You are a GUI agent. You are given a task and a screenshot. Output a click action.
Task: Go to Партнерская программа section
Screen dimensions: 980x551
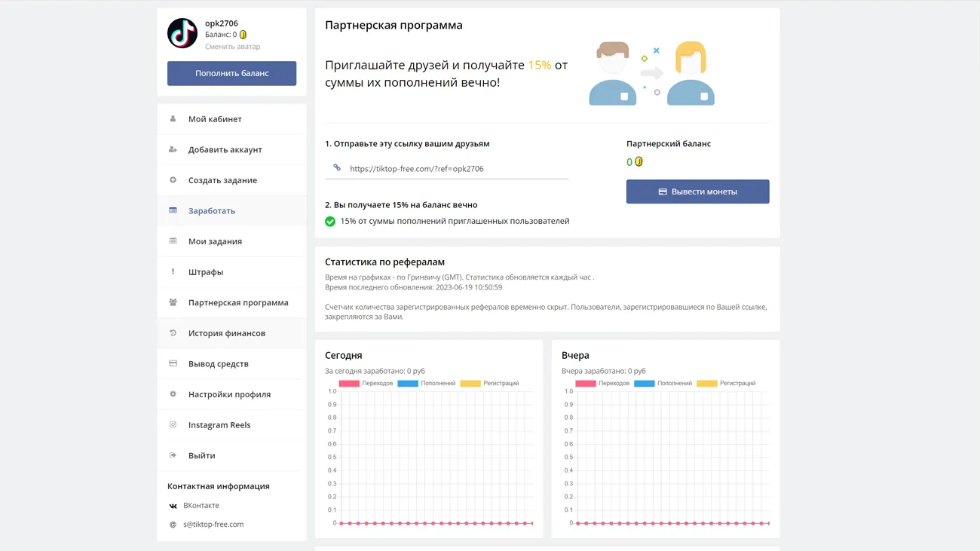click(x=238, y=303)
